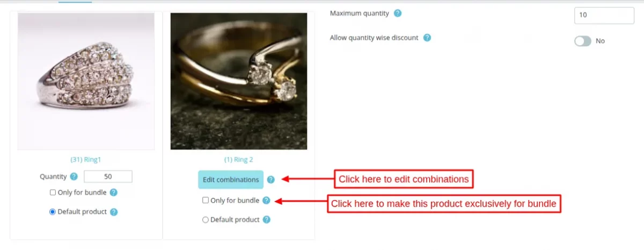
Task: Click the Ring 2 gold ring image
Action: (x=239, y=81)
